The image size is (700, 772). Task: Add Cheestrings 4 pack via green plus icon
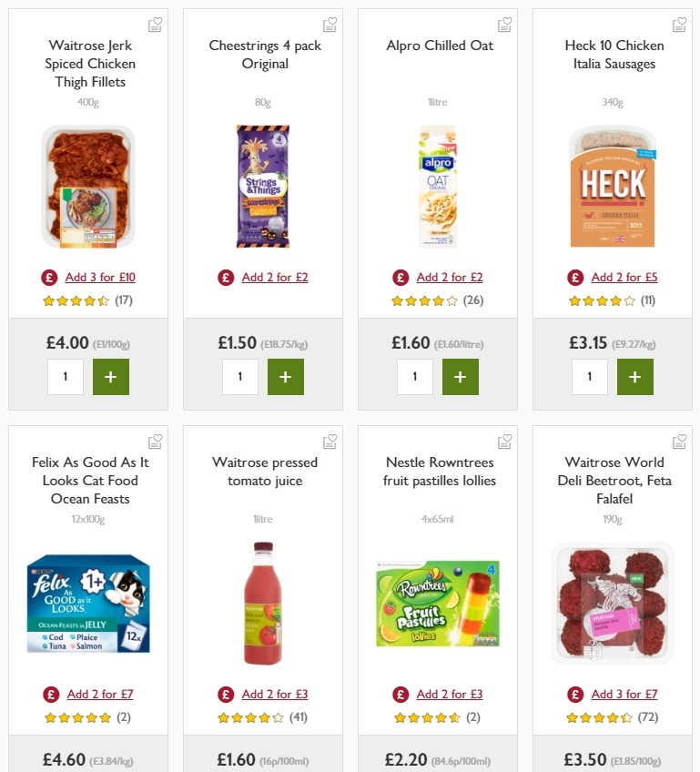point(286,376)
